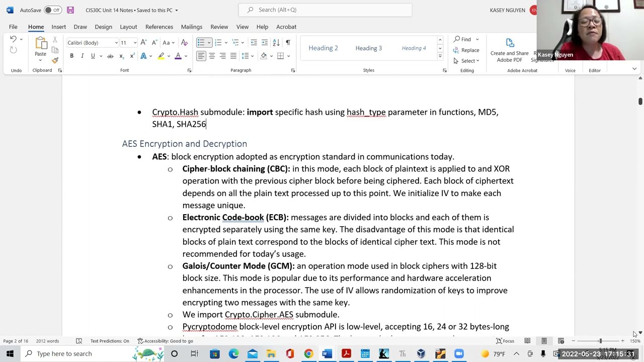The height and width of the screenshot is (362, 644).
Task: Click the Format Painter icon
Action: pyautogui.click(x=55, y=60)
